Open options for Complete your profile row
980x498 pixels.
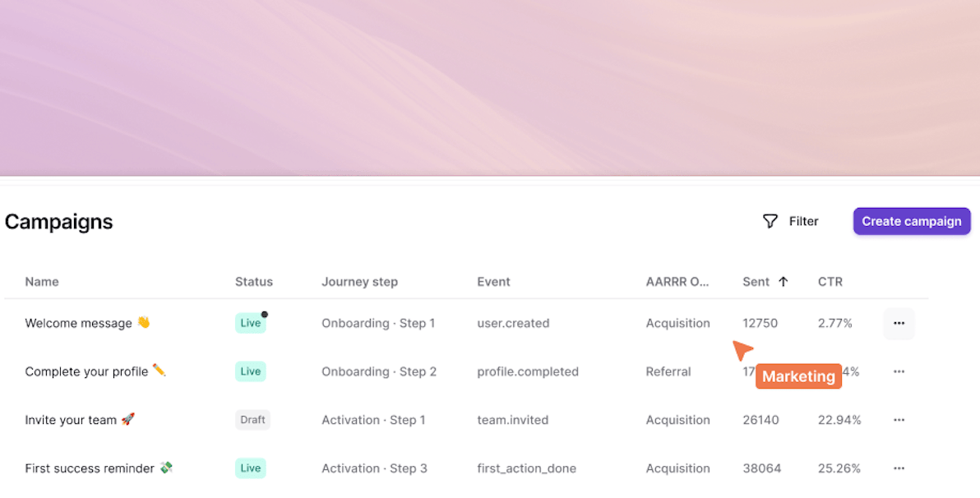pos(899,371)
